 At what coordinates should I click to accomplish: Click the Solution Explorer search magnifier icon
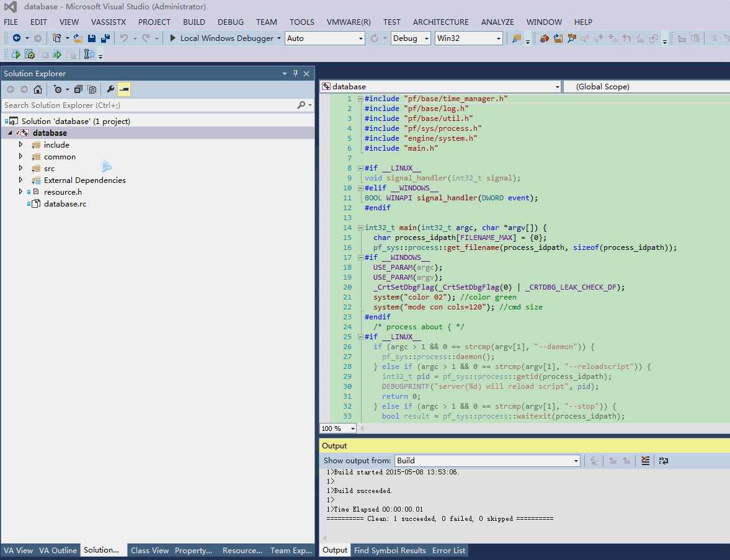click(301, 105)
